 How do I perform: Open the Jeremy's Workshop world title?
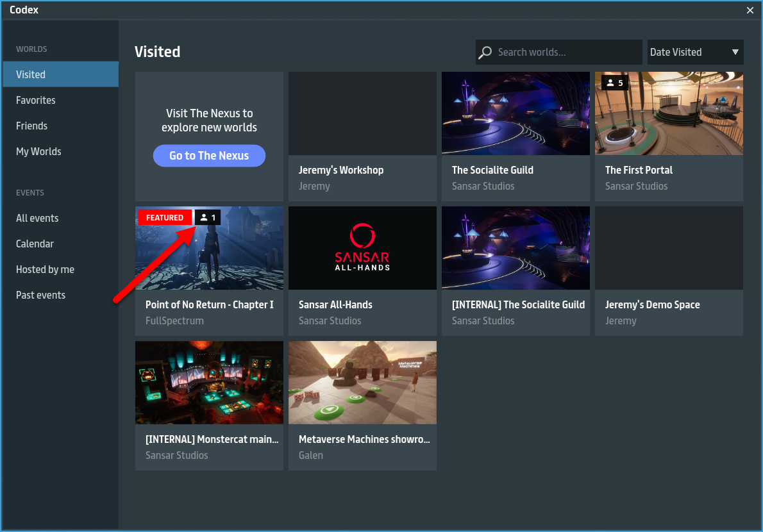341,170
